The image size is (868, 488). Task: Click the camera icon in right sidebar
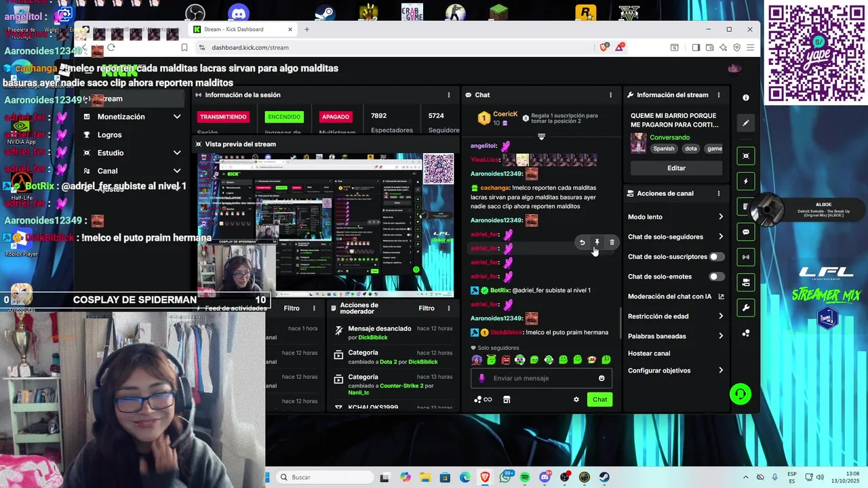(746, 282)
